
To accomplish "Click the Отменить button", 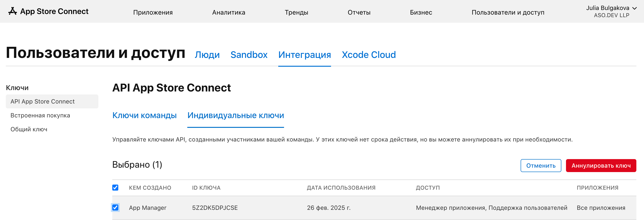I will (x=541, y=166).
